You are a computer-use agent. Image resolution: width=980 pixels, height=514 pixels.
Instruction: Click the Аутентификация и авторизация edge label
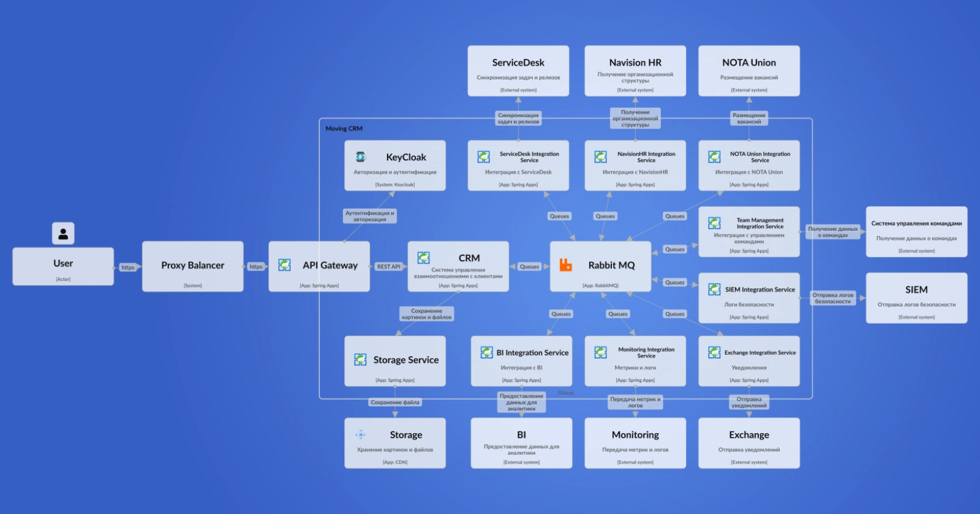tap(370, 216)
